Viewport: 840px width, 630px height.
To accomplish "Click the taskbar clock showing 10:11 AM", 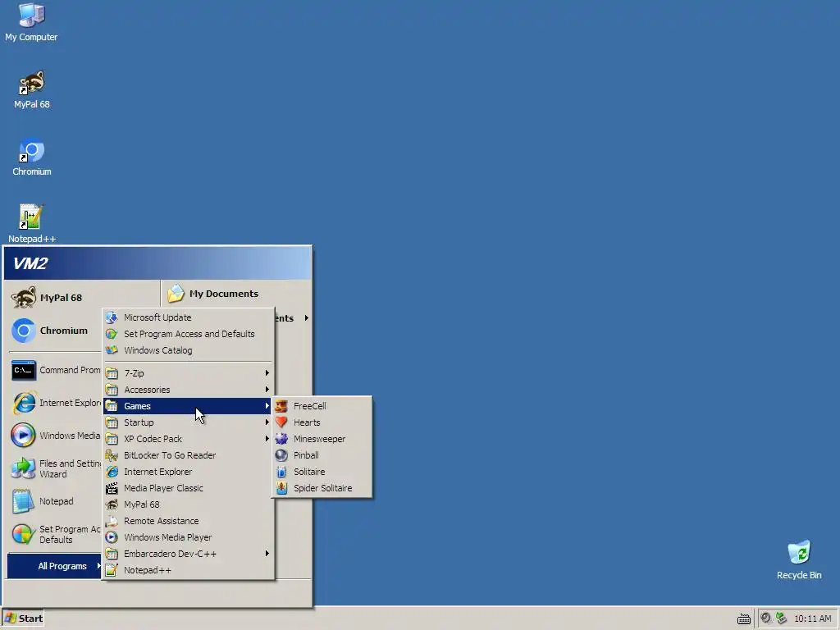I will point(812,619).
